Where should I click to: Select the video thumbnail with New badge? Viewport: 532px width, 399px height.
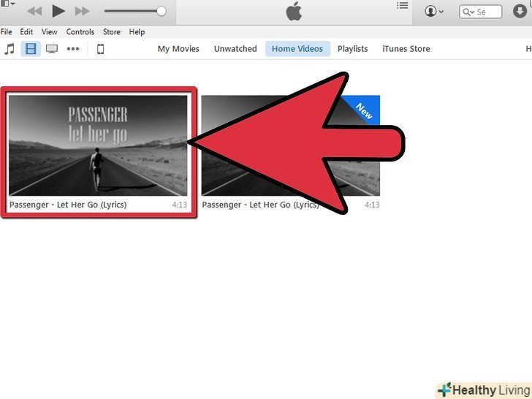tap(291, 145)
